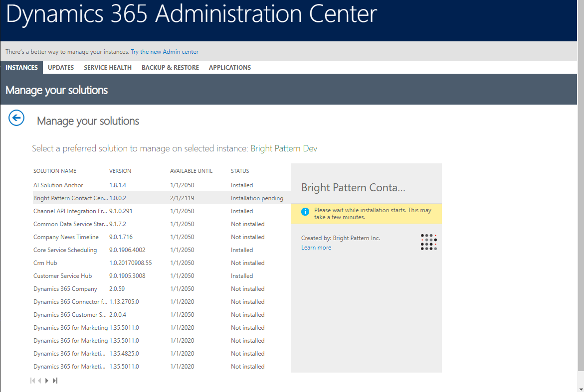Screen dimensions: 584x392
Task: Click Learn more link in details panel
Action: pos(316,248)
